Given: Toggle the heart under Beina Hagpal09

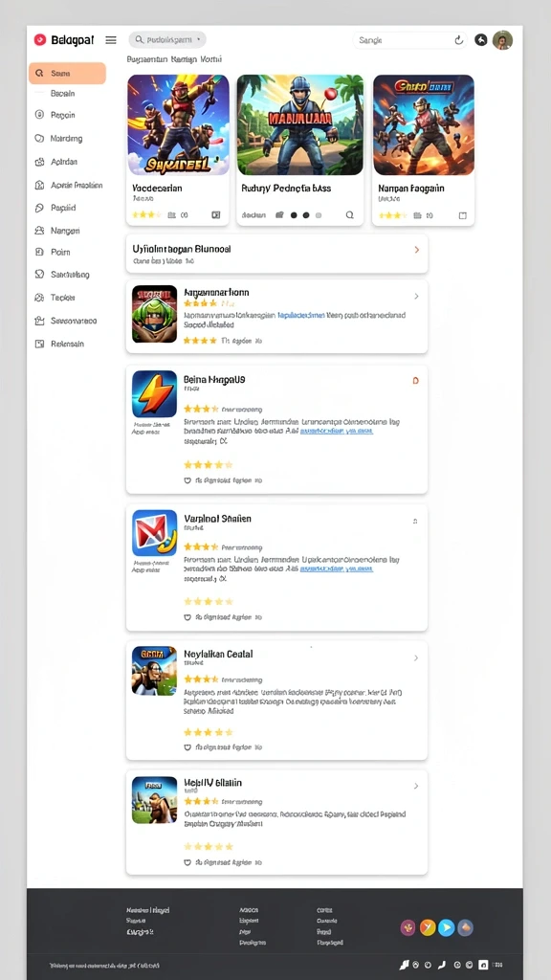Looking at the screenshot, I should tap(187, 480).
